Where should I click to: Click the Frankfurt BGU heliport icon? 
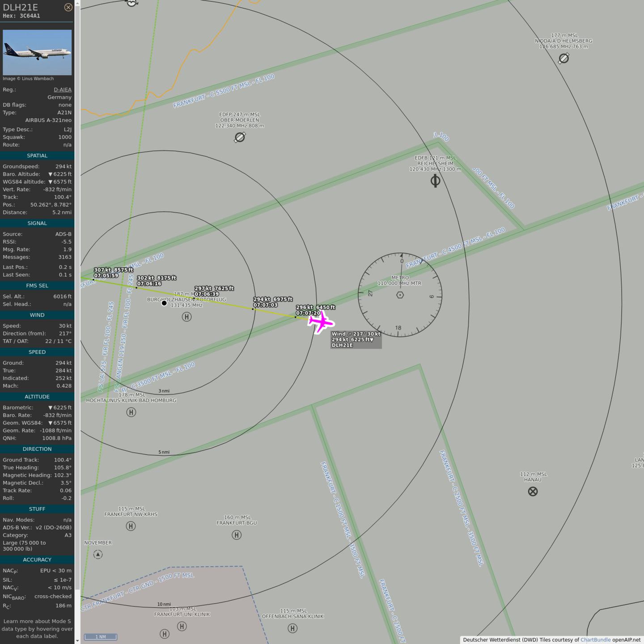click(x=237, y=535)
